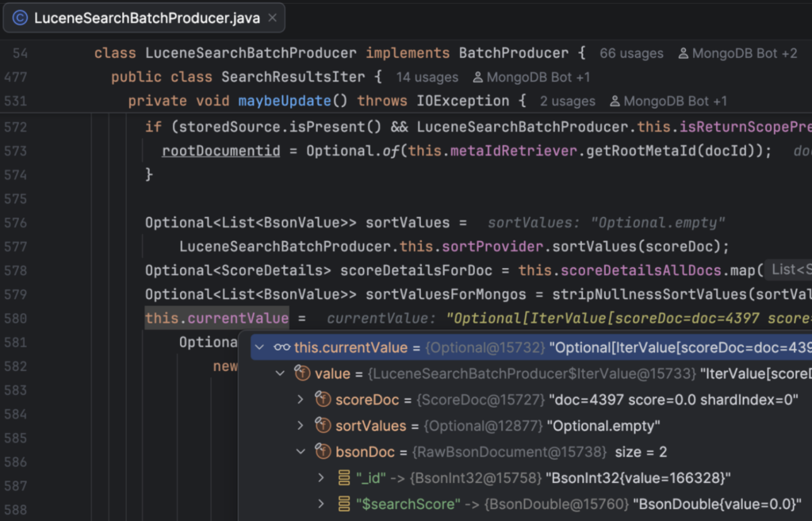This screenshot has width=812, height=521.
Task: Click the field icon beside value
Action: pyautogui.click(x=302, y=373)
